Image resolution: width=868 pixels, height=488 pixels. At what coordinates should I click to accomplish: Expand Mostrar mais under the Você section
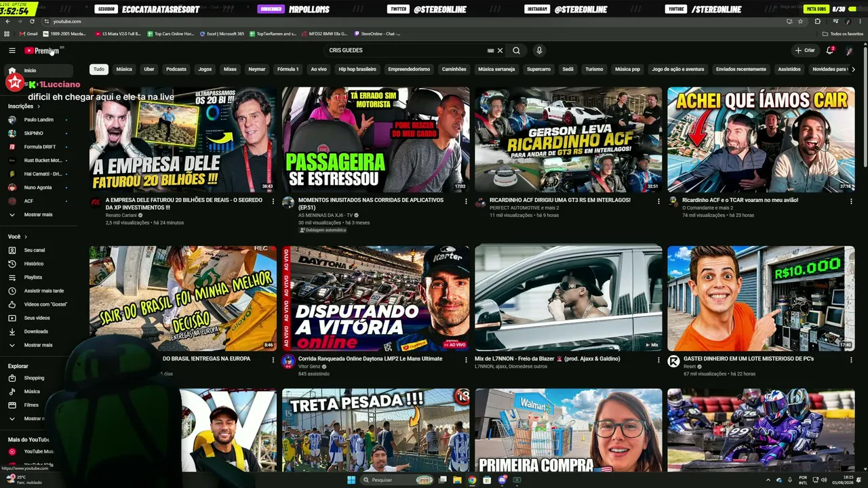(x=39, y=345)
